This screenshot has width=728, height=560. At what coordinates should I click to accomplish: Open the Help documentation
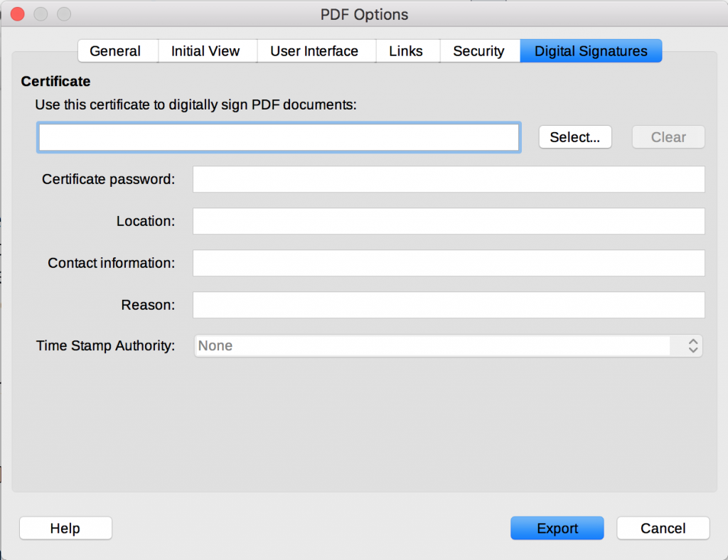tap(65, 528)
